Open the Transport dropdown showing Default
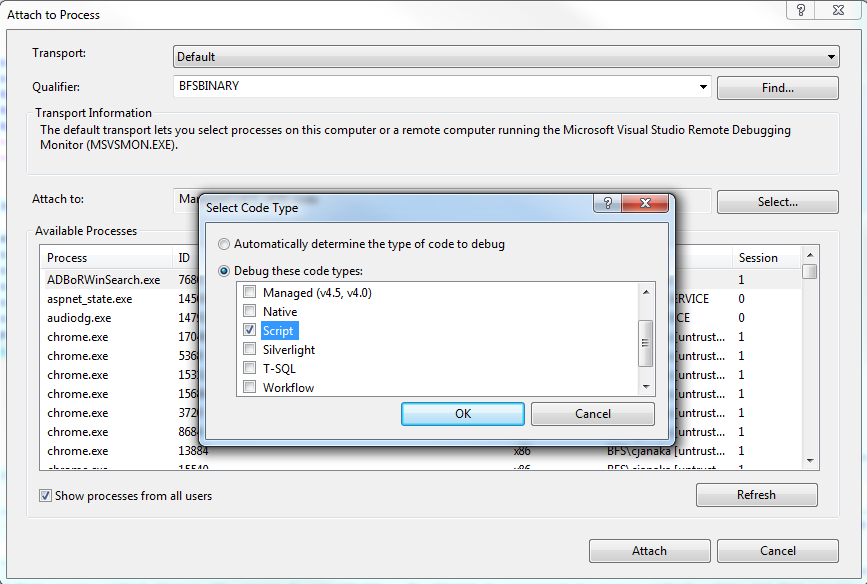Viewport: 867px width, 584px height. click(831, 56)
